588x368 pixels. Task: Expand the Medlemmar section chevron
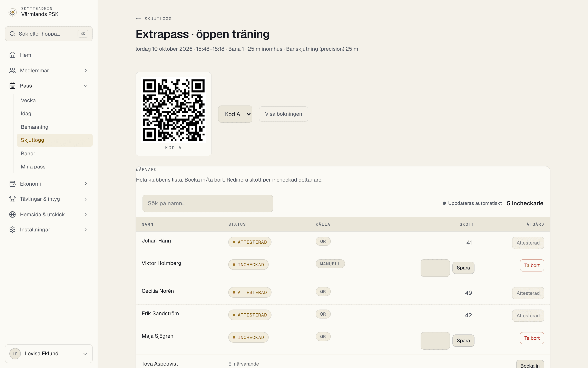(86, 71)
